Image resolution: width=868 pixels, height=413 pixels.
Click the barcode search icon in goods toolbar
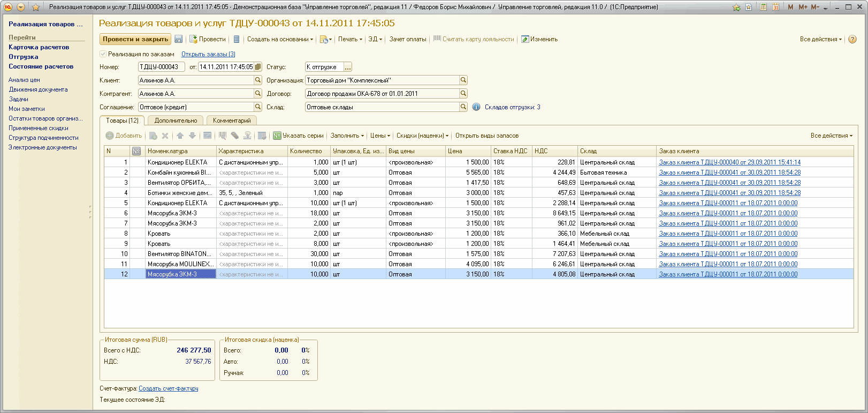[x=223, y=136]
